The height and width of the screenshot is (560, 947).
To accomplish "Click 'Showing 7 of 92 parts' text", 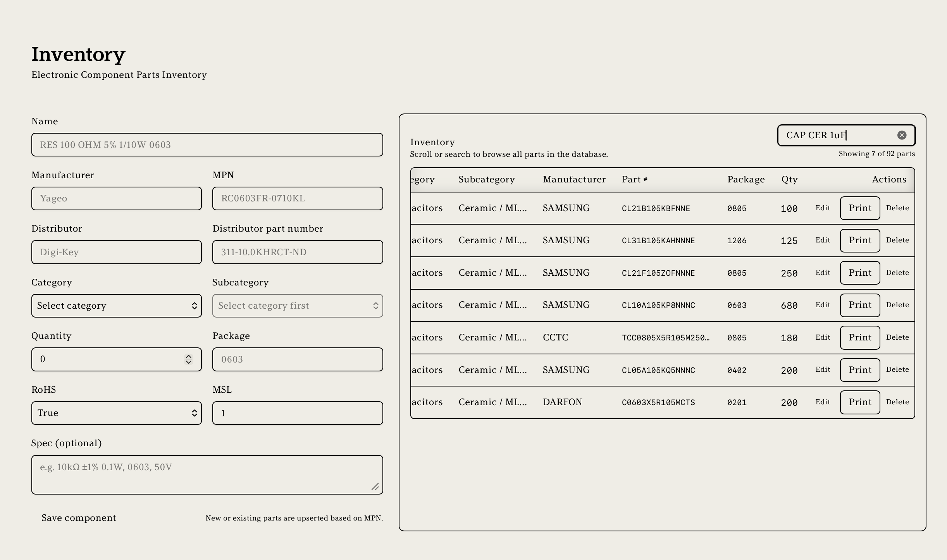I will point(877,154).
